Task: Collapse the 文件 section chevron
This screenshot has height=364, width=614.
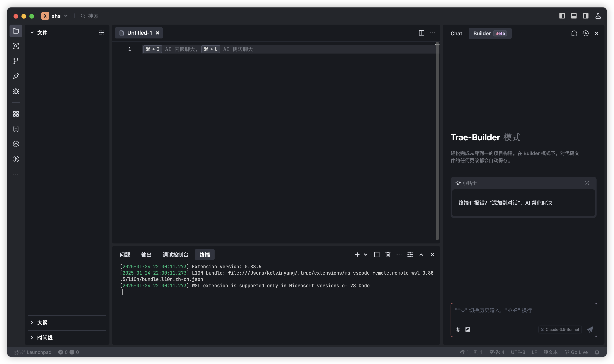Action: pos(32,33)
